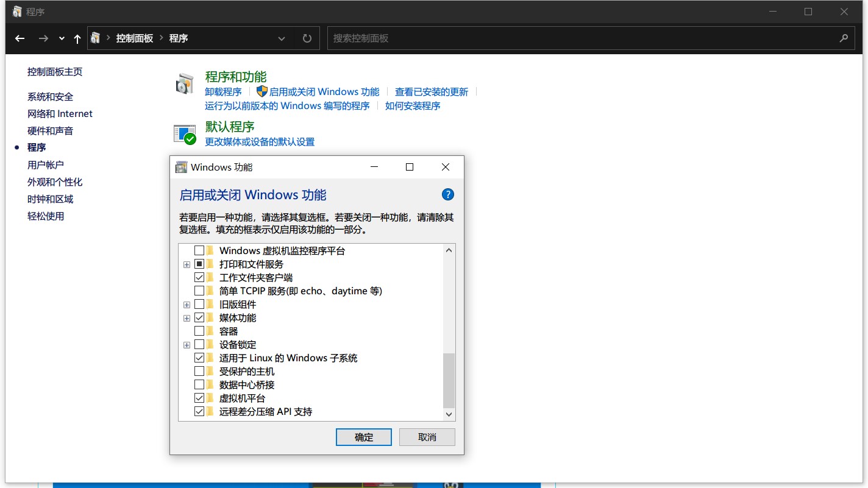The image size is (868, 488).
Task: Close the Windows 功能 dialog
Action: (446, 167)
